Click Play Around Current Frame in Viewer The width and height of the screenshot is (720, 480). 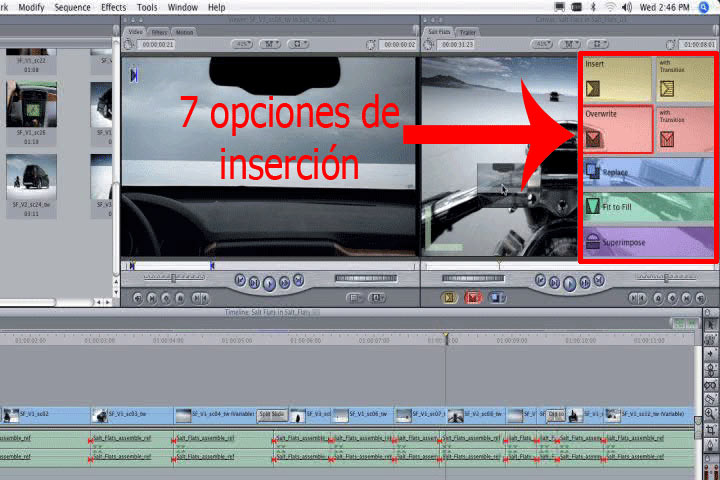click(x=284, y=283)
